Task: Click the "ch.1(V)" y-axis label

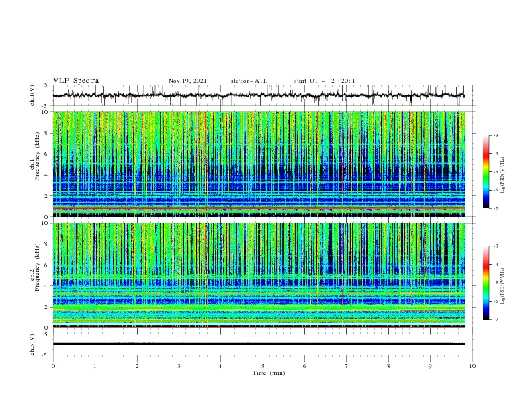Action: [32, 95]
